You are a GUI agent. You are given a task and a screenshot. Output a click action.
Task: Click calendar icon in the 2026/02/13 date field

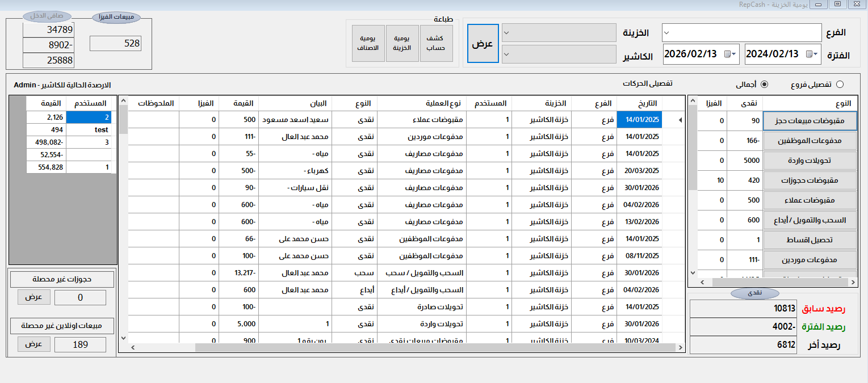pos(728,54)
